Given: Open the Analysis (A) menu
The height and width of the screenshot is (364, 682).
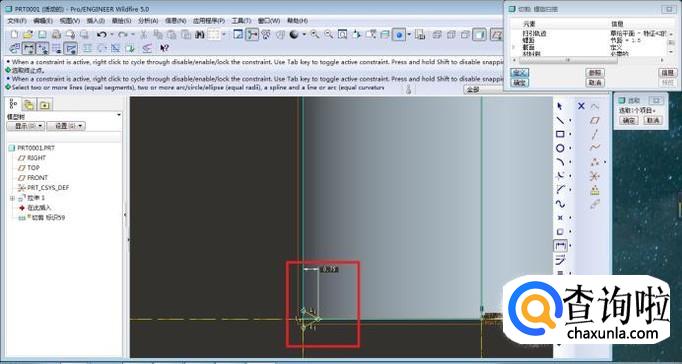Looking at the screenshot, I should click(x=148, y=20).
